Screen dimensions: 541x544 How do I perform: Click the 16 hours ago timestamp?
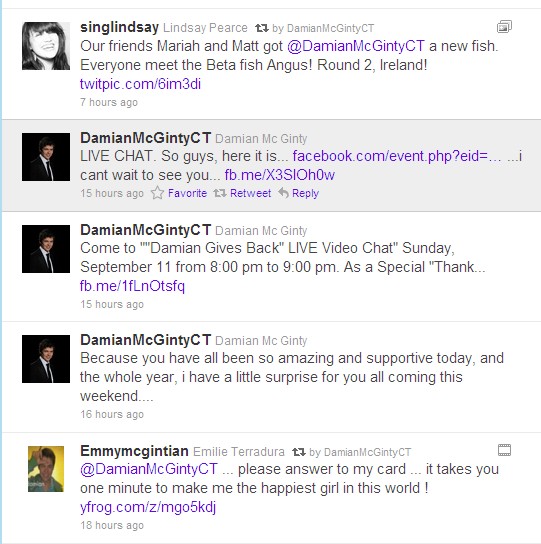pos(112,414)
